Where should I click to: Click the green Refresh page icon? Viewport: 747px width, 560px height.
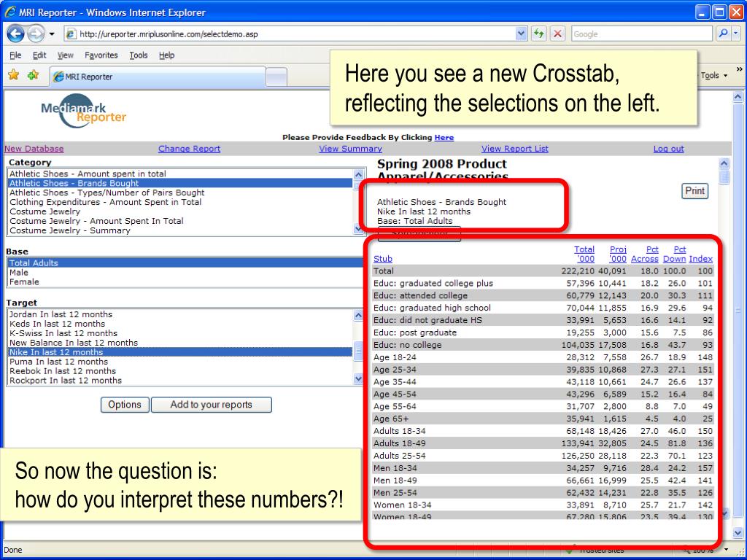coord(540,34)
